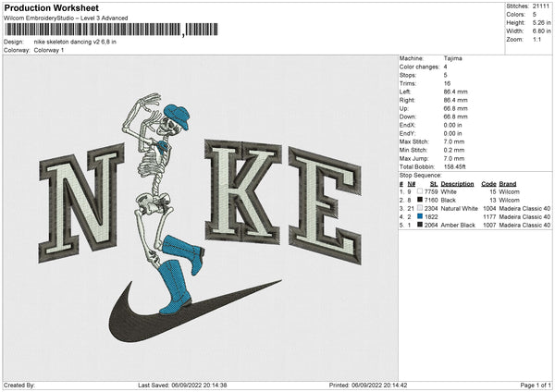Click 'Madeira Classic 40' brand in row 5

tap(524, 225)
